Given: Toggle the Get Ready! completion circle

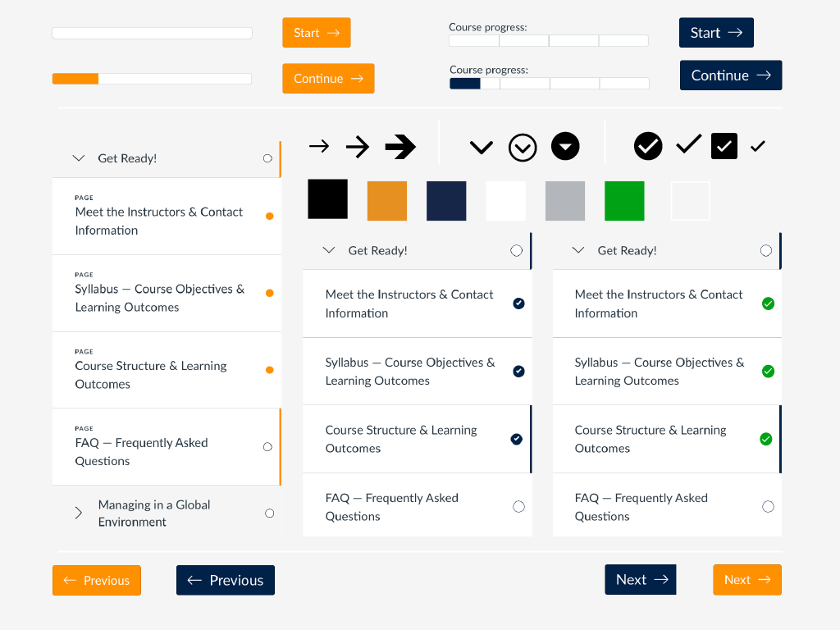Looking at the screenshot, I should click(x=267, y=158).
